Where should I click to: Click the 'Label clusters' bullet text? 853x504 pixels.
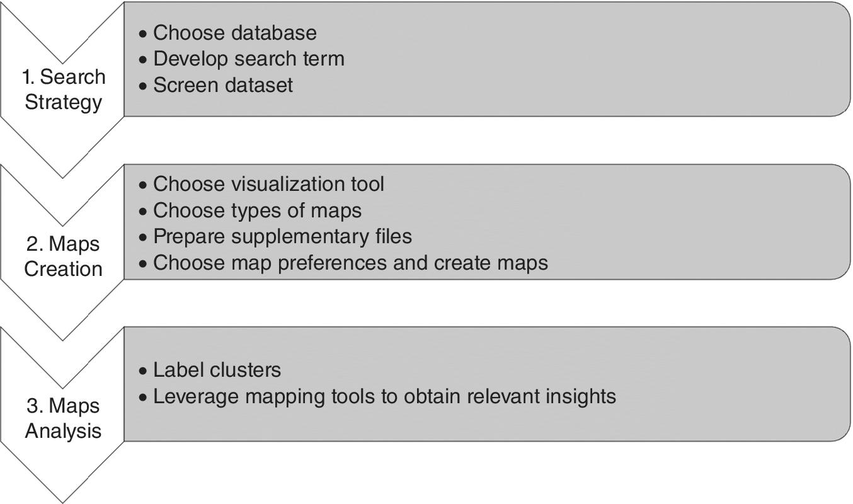217,369
